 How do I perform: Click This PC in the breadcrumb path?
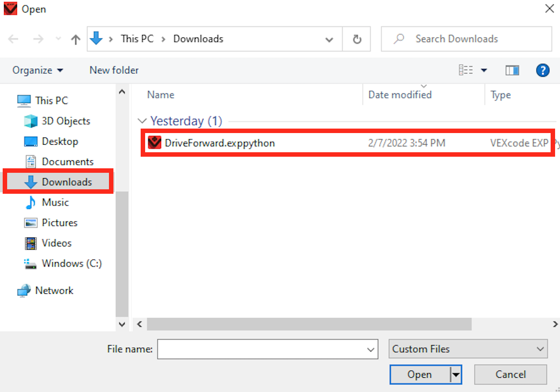point(137,39)
